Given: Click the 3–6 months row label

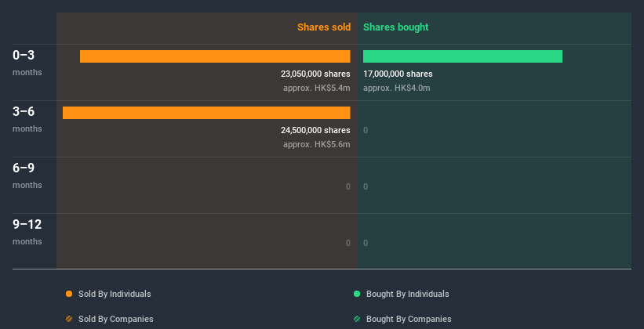Looking at the screenshot, I should [x=27, y=119].
